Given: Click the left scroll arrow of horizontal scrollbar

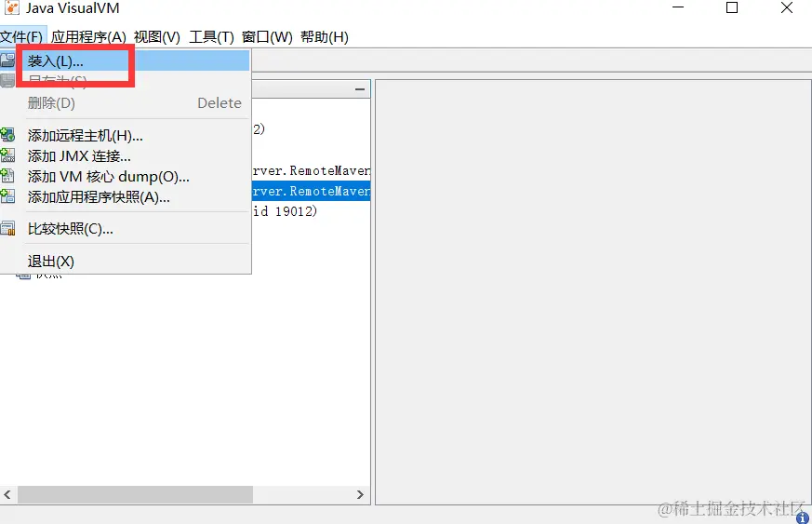Looking at the screenshot, I should pos(7,494).
